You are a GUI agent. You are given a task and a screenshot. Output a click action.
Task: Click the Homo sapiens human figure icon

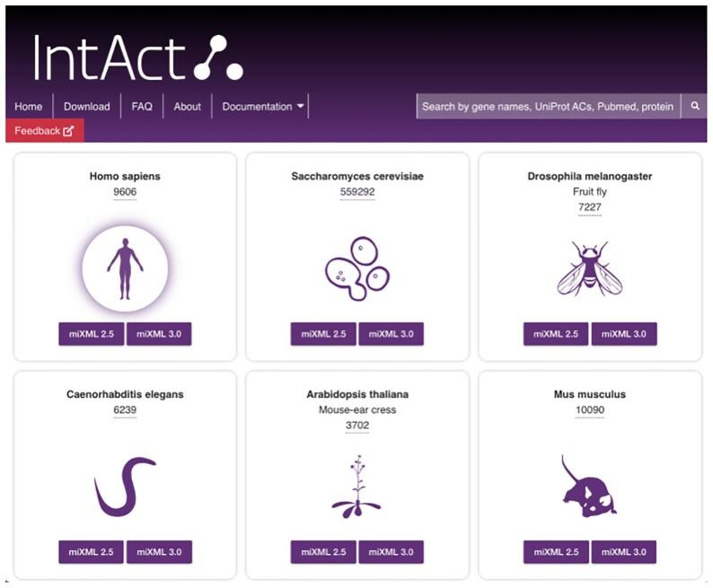point(125,269)
